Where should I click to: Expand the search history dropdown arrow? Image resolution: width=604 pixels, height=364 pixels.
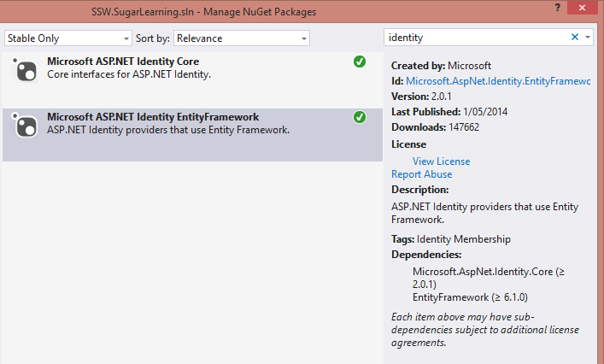coord(588,38)
